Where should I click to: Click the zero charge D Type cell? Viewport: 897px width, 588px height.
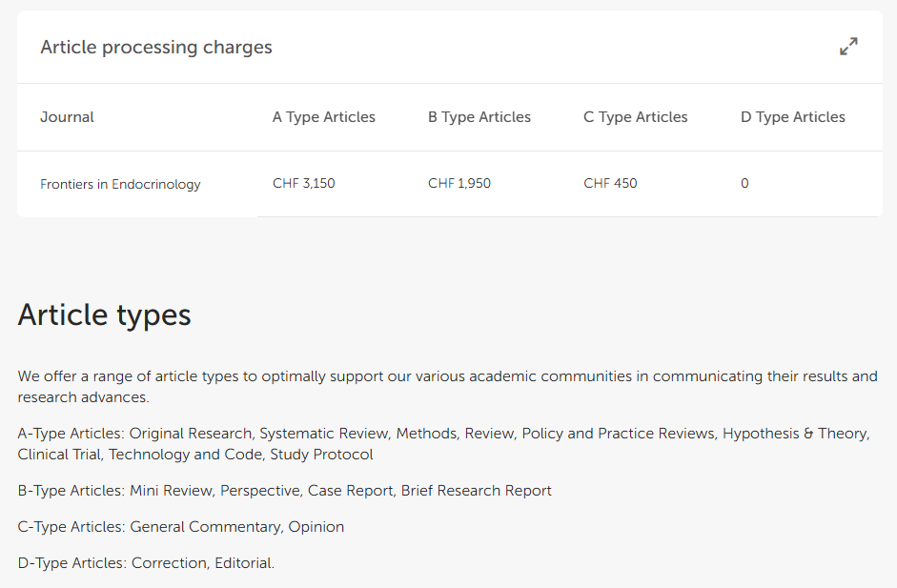[x=744, y=184]
